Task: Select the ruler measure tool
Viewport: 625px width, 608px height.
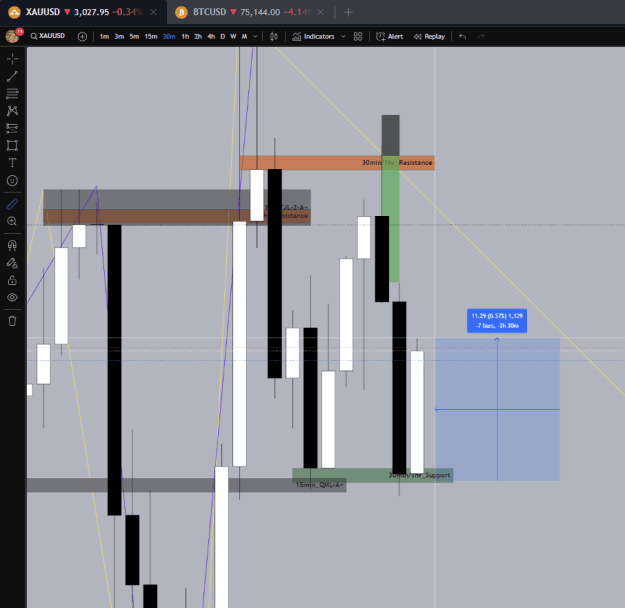Action: [x=12, y=204]
